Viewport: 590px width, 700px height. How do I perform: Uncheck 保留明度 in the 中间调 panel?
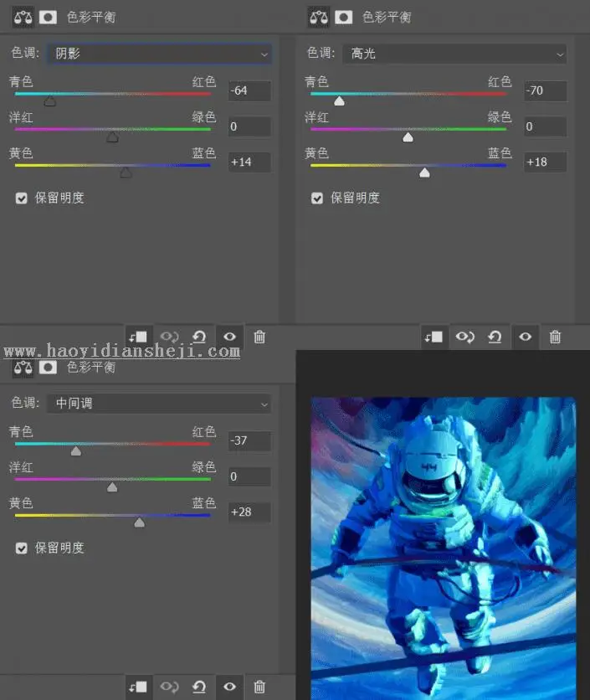22,548
